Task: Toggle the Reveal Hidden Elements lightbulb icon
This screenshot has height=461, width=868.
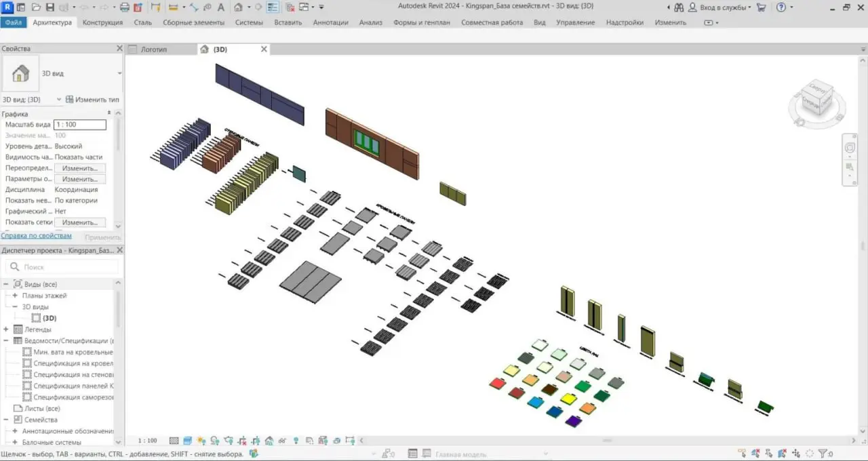Action: [x=296, y=441]
